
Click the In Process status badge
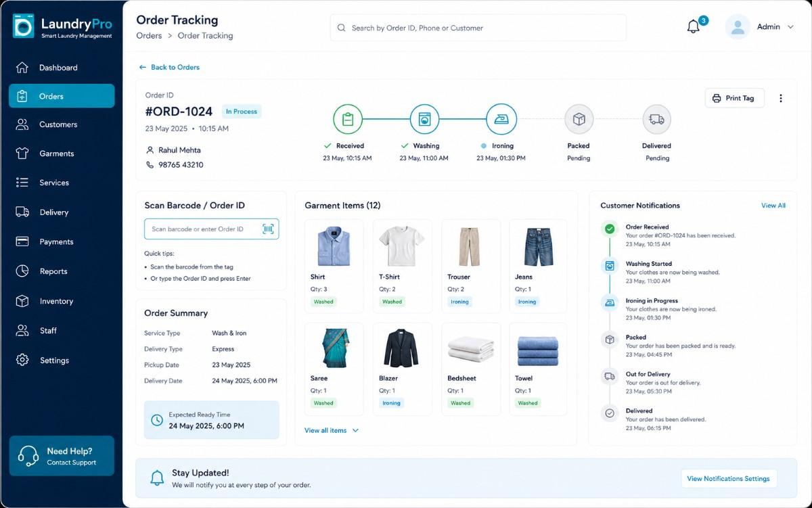(x=242, y=112)
